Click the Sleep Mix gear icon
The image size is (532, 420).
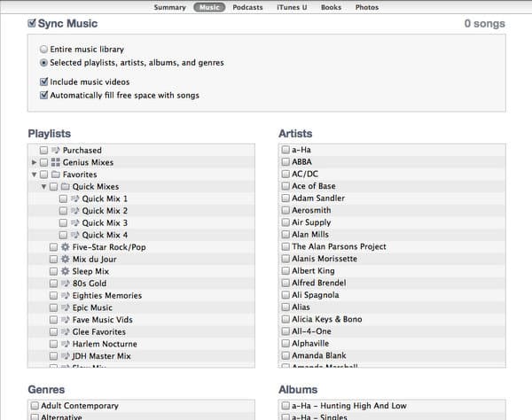(x=65, y=271)
